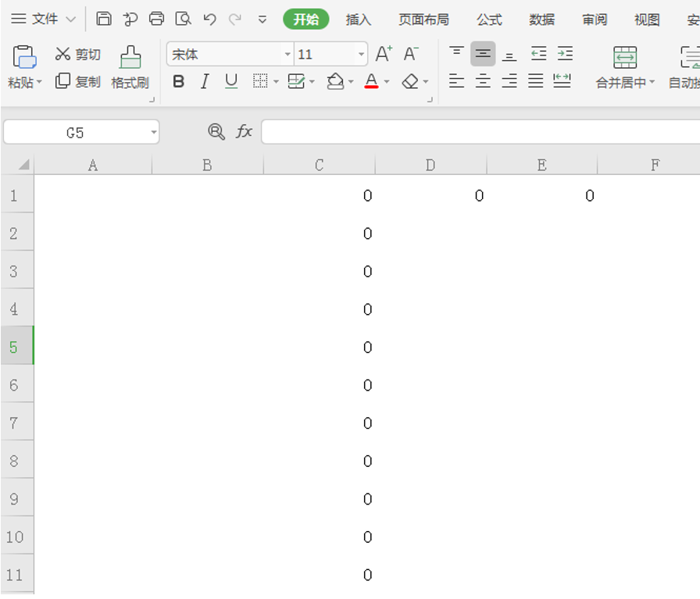Apply the red font color swatch
The image size is (700, 599).
[x=371, y=81]
